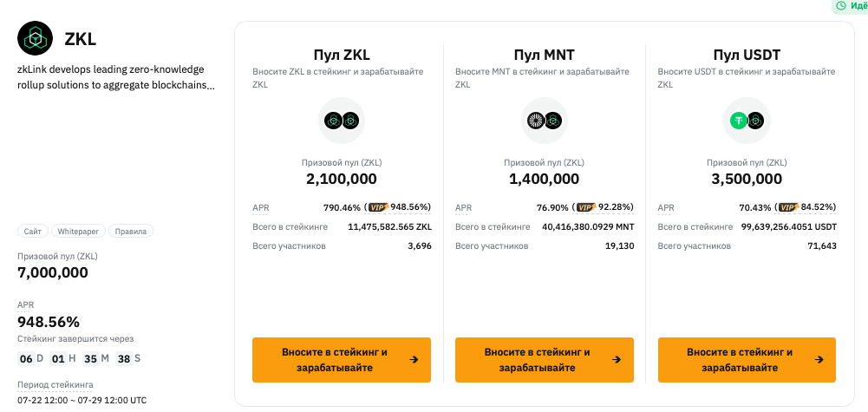Open the Правила rules chip
This screenshot has height=412, width=868.
click(x=131, y=231)
